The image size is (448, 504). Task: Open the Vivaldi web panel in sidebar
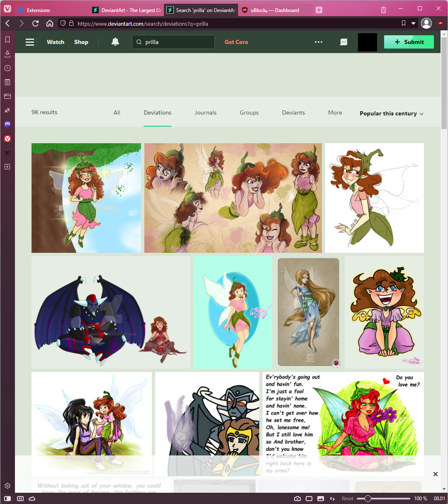[7, 139]
